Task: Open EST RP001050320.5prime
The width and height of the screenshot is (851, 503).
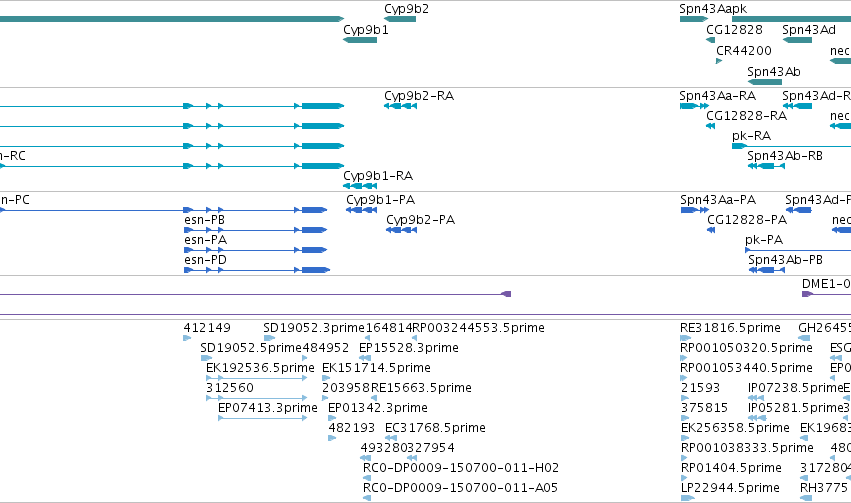Action: (746, 348)
